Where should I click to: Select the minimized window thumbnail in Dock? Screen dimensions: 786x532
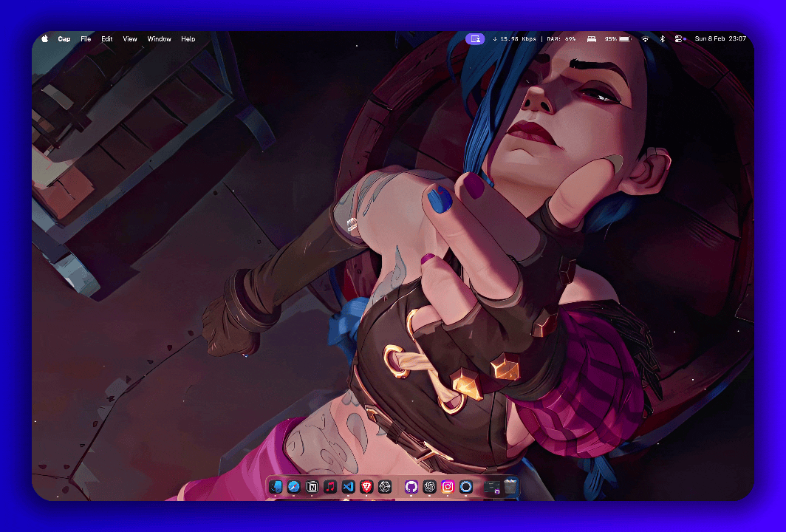click(491, 487)
